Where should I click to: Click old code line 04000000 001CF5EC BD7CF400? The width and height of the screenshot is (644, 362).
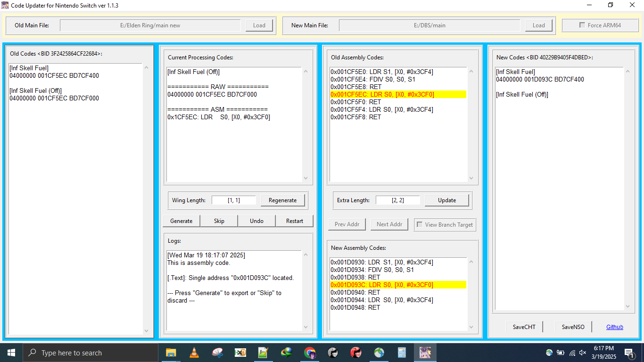(54, 75)
